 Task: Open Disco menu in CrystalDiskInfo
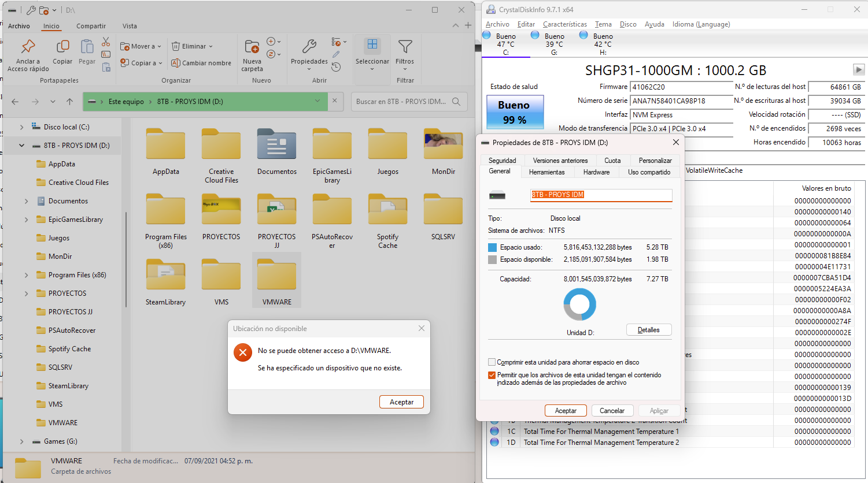point(628,24)
